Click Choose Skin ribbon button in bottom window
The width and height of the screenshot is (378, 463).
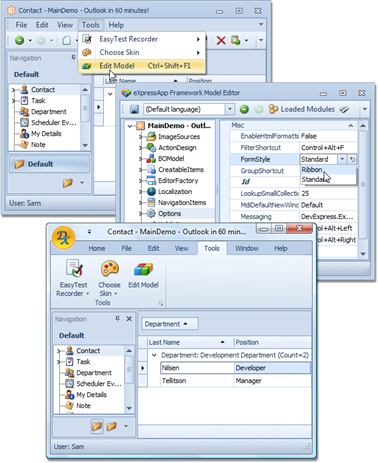tap(109, 278)
